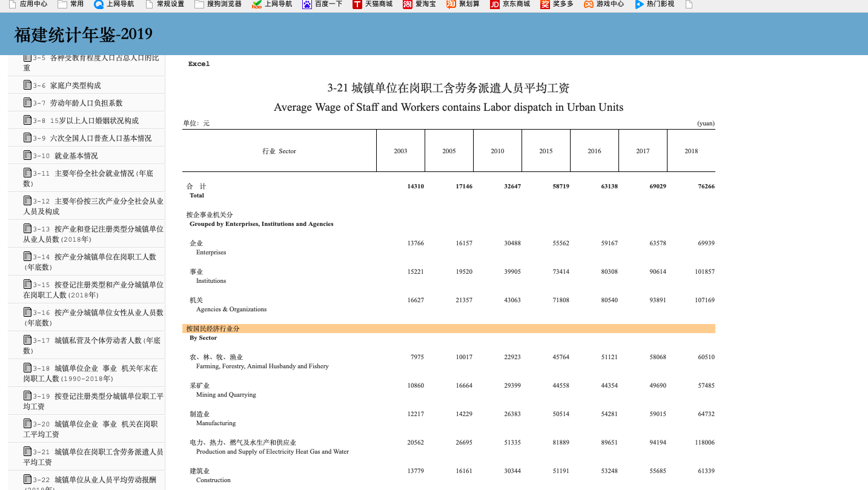The width and height of the screenshot is (868, 490).
Task: Open the 爱淘宝 bookmark icon
Action: 408,4
